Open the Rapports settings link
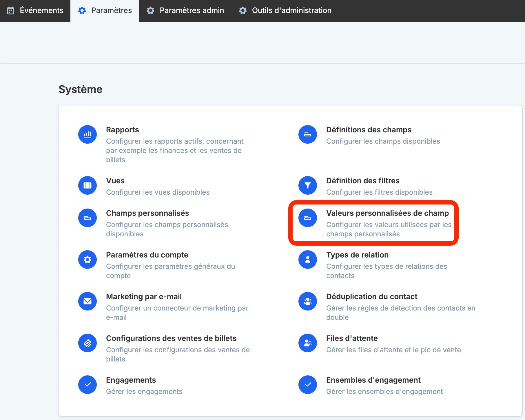525x420 pixels. point(123,130)
